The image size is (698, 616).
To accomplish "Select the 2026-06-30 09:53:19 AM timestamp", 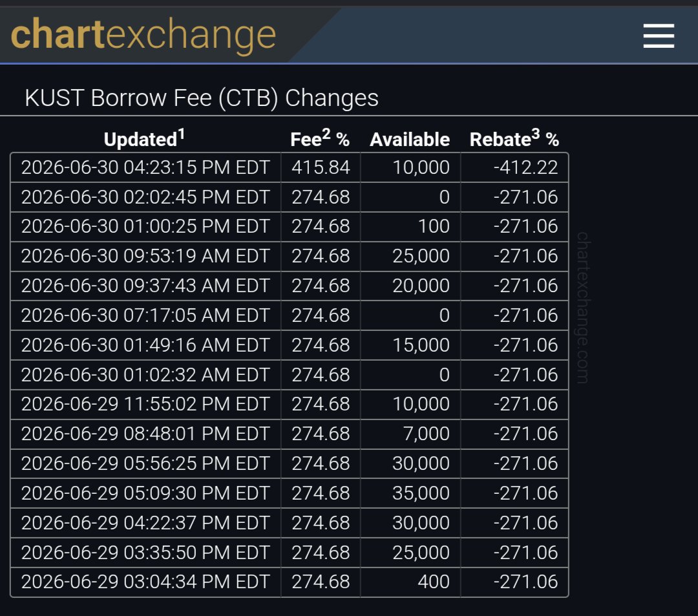I will [145, 256].
